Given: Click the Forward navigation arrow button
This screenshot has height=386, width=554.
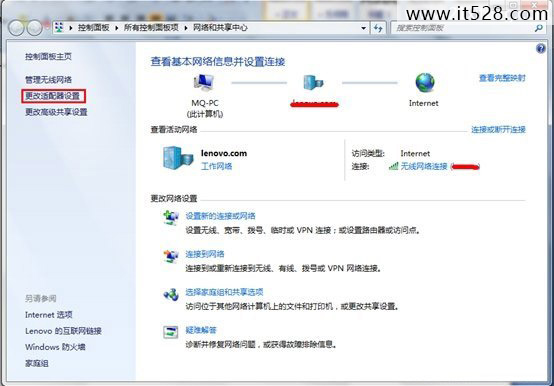Looking at the screenshot, I should (35, 28).
